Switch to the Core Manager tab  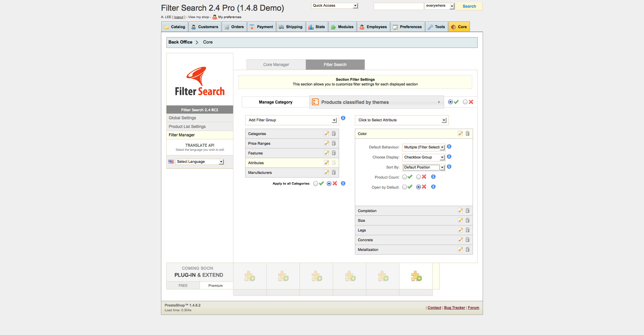(276, 65)
